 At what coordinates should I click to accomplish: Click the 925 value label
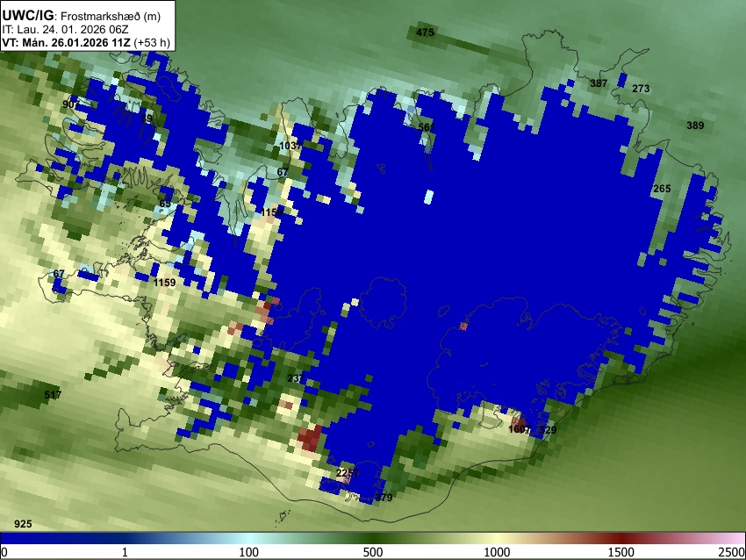(x=23, y=524)
